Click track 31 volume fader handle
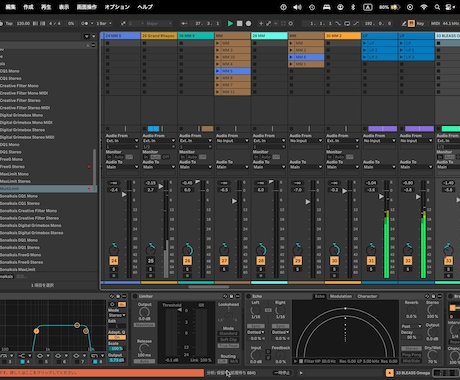The height and width of the screenshot is (380, 460). tap(381, 197)
